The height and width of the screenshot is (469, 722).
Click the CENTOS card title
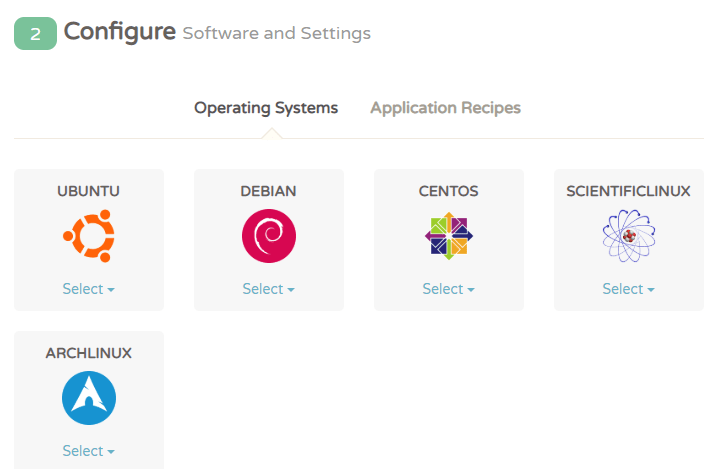tap(449, 191)
